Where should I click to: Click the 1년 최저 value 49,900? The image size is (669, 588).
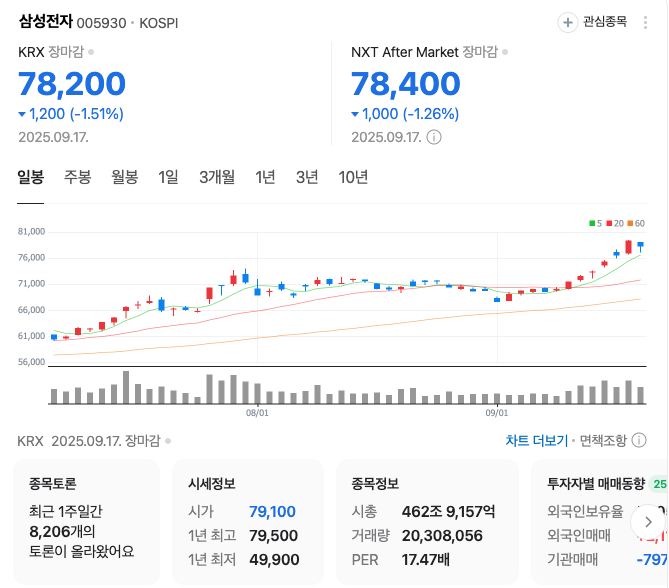274,559
